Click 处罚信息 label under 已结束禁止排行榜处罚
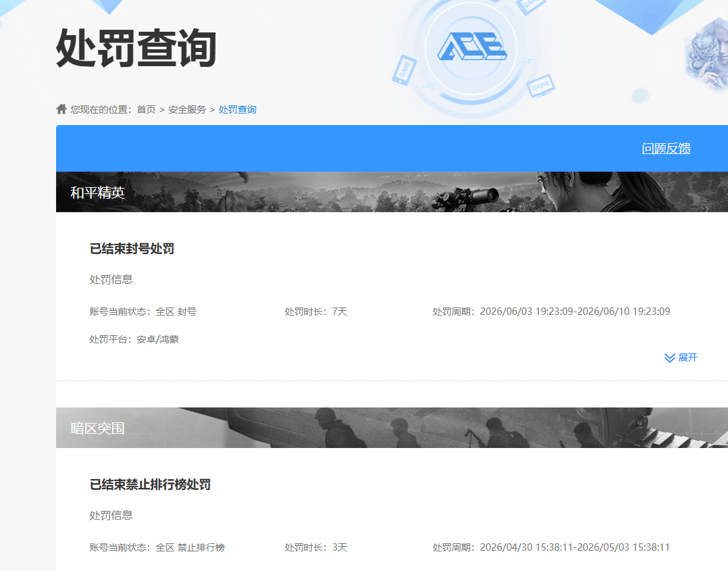Screen dimensions: 728x571 (111, 515)
